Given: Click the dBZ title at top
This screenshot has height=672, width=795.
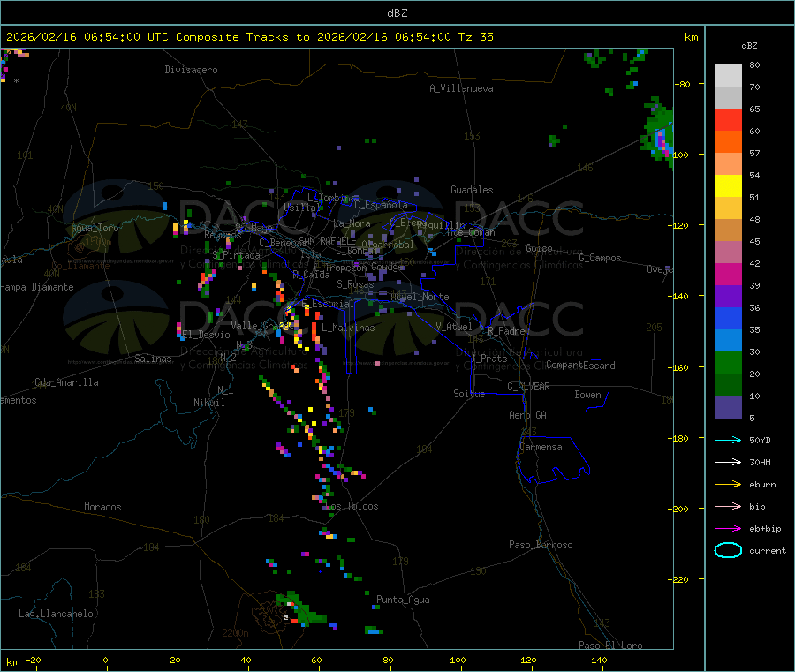Looking at the screenshot, I should click(x=397, y=13).
